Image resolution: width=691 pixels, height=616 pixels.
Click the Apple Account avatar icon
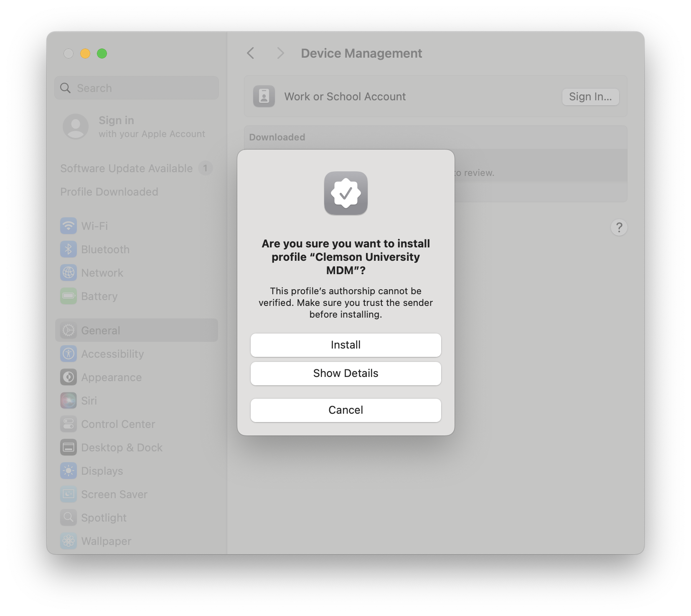76,127
